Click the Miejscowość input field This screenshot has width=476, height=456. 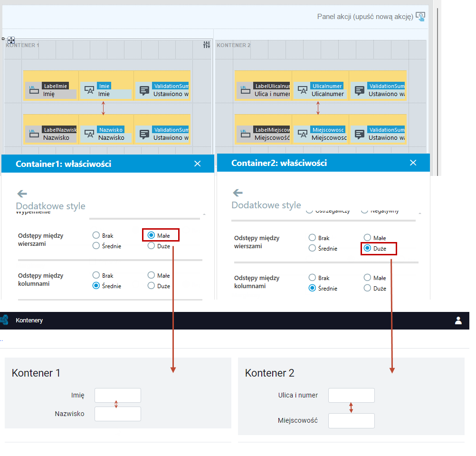pos(351,421)
